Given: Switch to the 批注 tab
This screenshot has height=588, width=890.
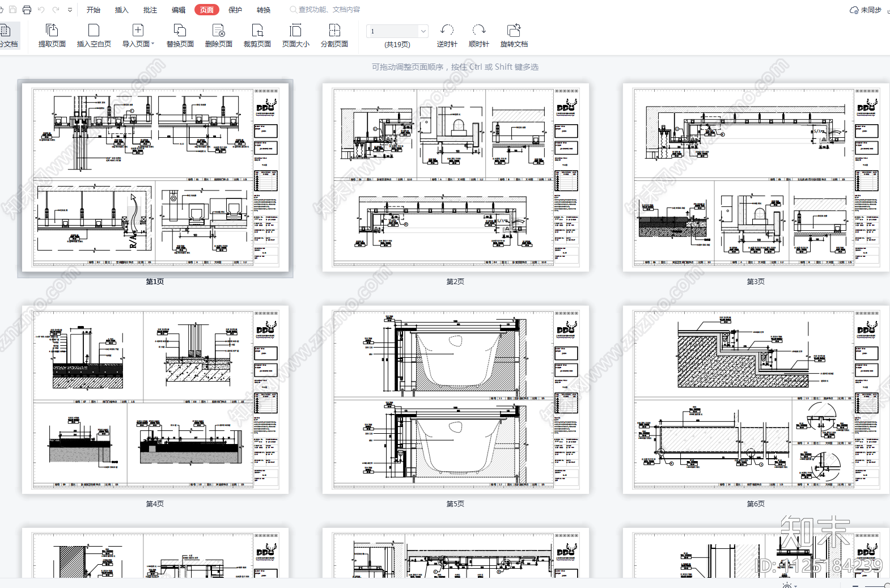Looking at the screenshot, I should (150, 10).
